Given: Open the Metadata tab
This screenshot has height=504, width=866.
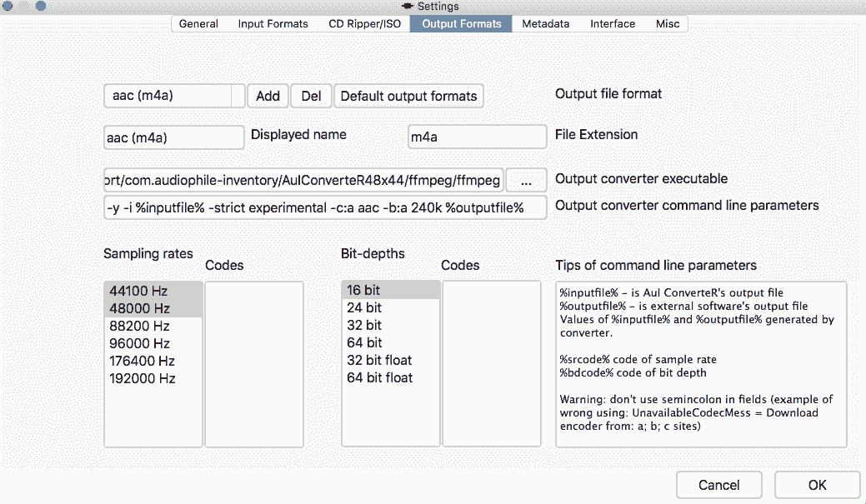Looking at the screenshot, I should click(x=546, y=23).
